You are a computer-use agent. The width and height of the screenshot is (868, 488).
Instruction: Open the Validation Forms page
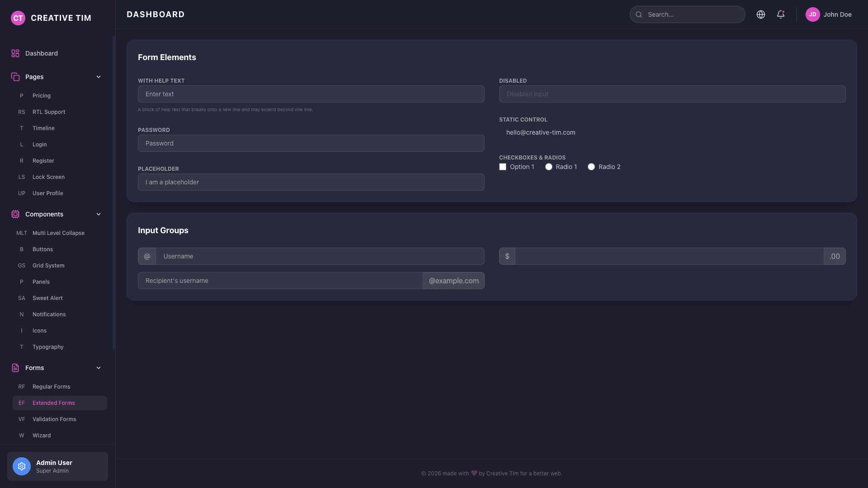(x=54, y=419)
